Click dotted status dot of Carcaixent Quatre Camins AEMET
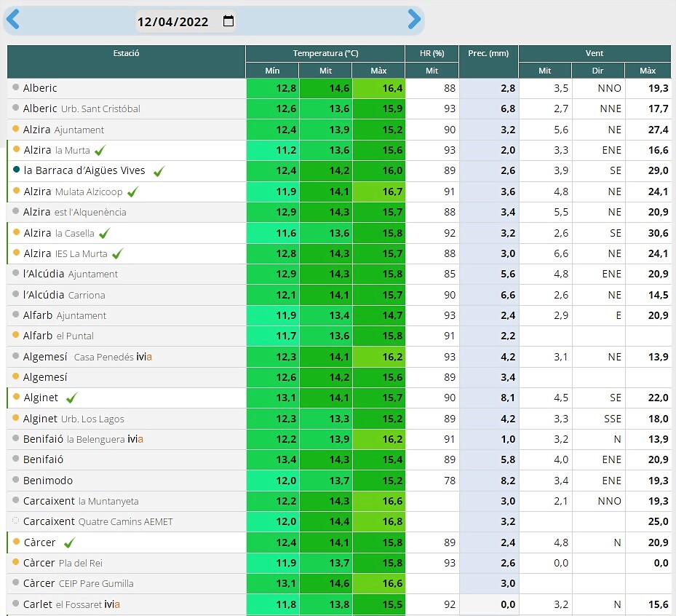 coord(16,520)
